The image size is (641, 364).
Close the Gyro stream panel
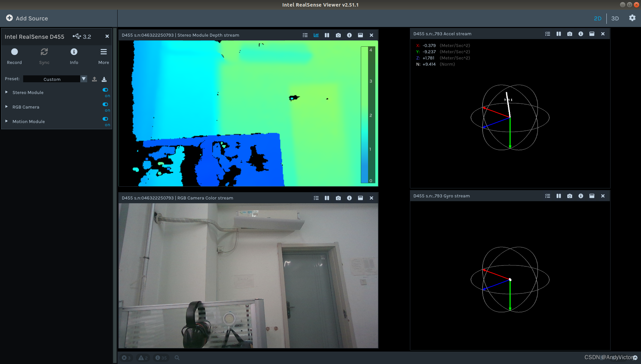click(x=603, y=196)
